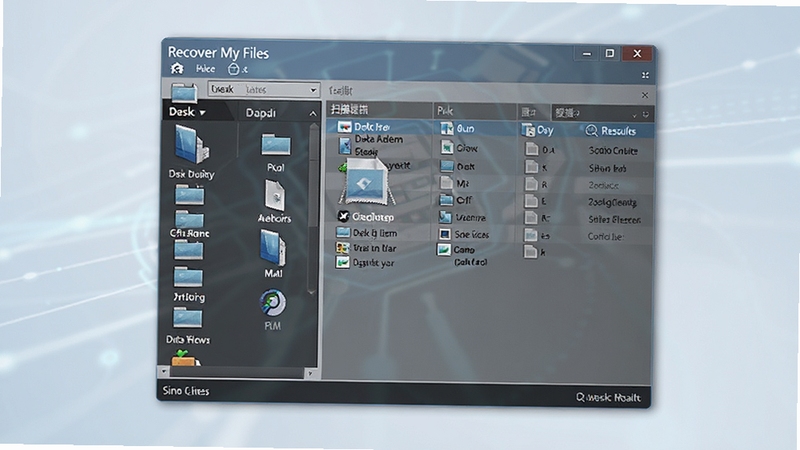This screenshot has height=450, width=800.
Task: Collapse the Dapdi panel with the chevron
Action: [x=313, y=114]
